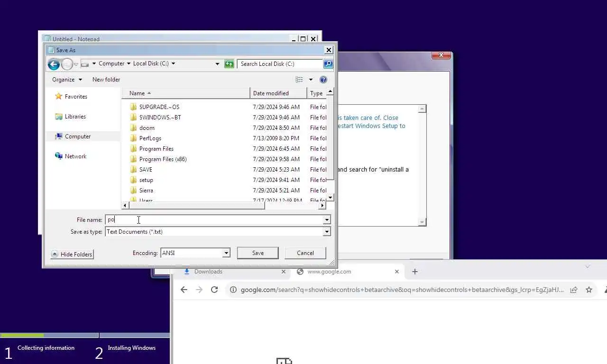Click the Back arrow in Save As dialog
This screenshot has height=364, width=607.
tap(54, 64)
